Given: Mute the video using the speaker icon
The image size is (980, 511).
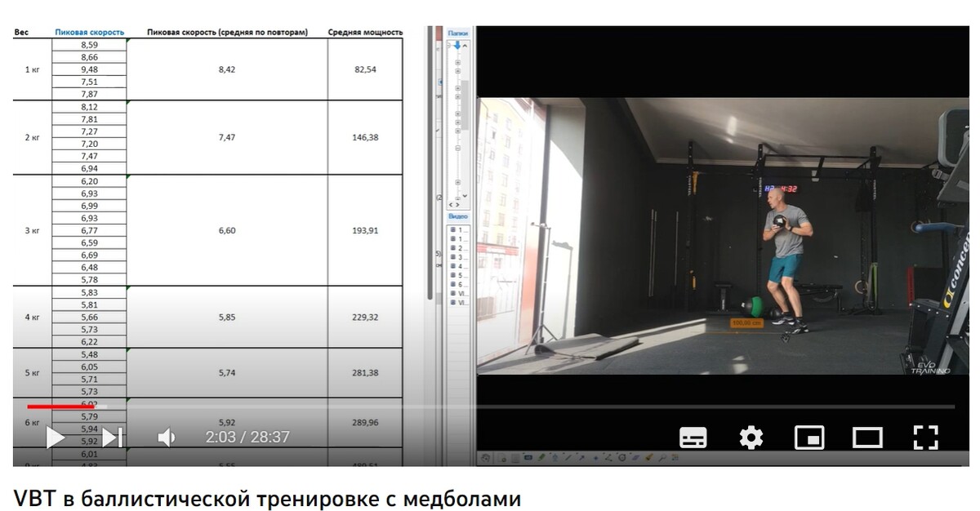Looking at the screenshot, I should 166,438.
